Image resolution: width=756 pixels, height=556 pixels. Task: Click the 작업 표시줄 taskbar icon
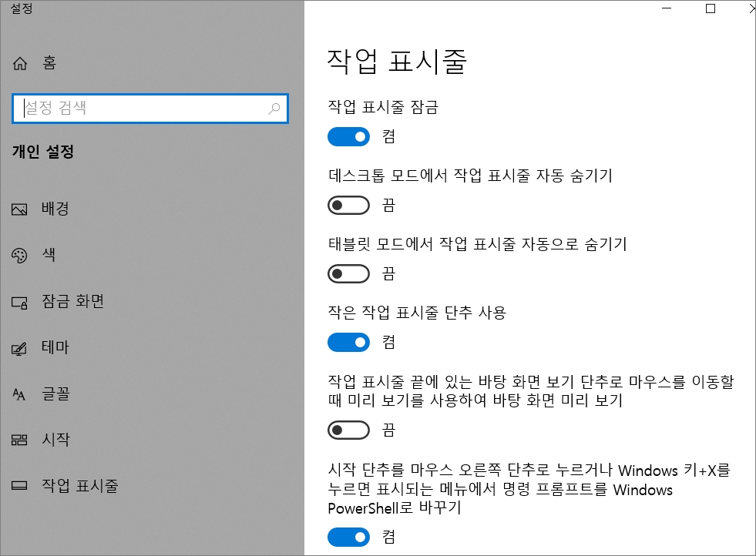point(19,486)
